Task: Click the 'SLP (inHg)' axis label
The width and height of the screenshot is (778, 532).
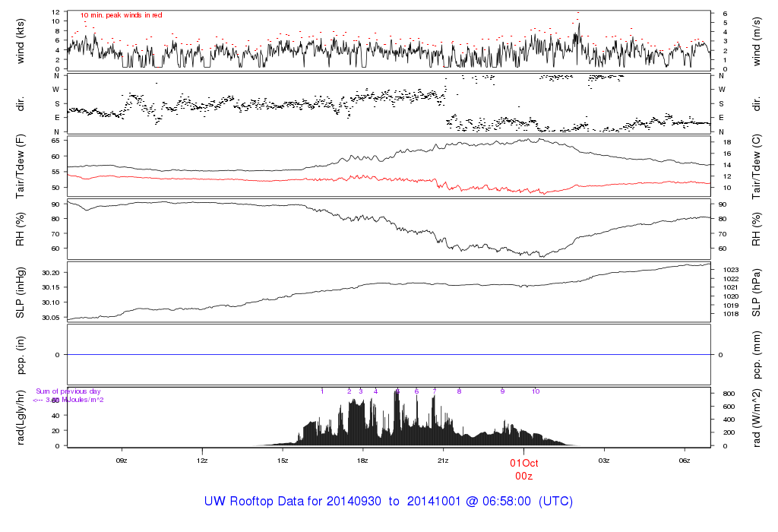Action: point(21,293)
